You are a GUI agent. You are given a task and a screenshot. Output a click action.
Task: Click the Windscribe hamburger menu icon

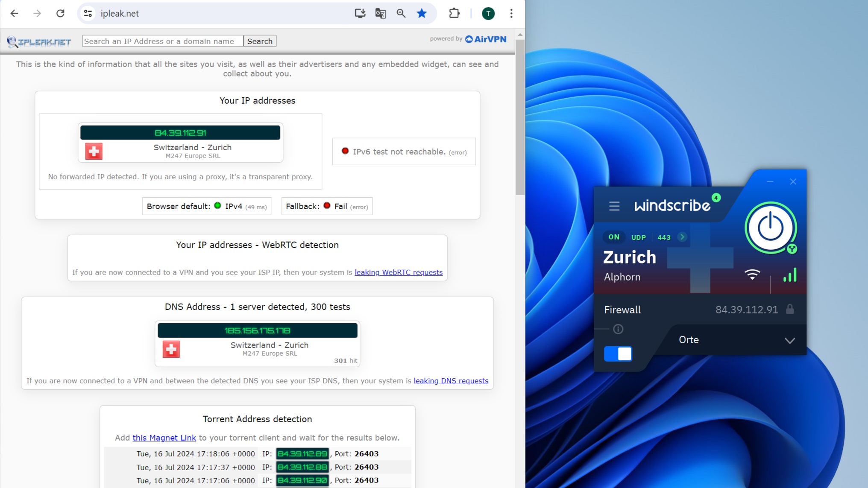(613, 205)
